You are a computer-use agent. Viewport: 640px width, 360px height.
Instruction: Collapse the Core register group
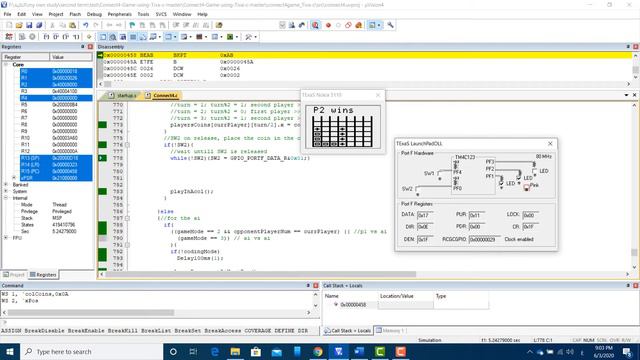(6, 64)
